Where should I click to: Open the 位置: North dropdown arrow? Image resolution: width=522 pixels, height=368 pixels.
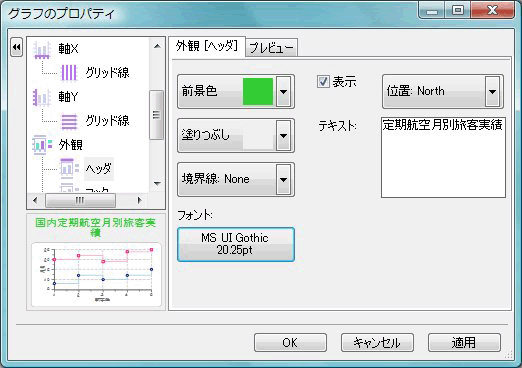[x=492, y=91]
